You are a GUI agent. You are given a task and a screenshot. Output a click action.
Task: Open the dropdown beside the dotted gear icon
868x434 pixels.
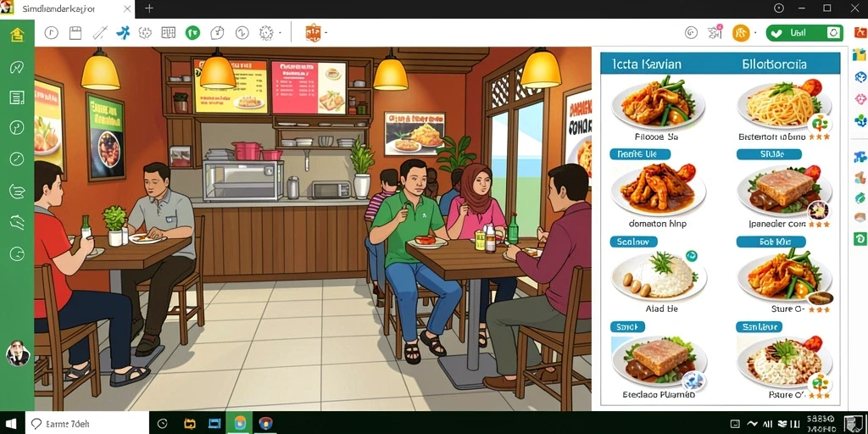click(280, 33)
